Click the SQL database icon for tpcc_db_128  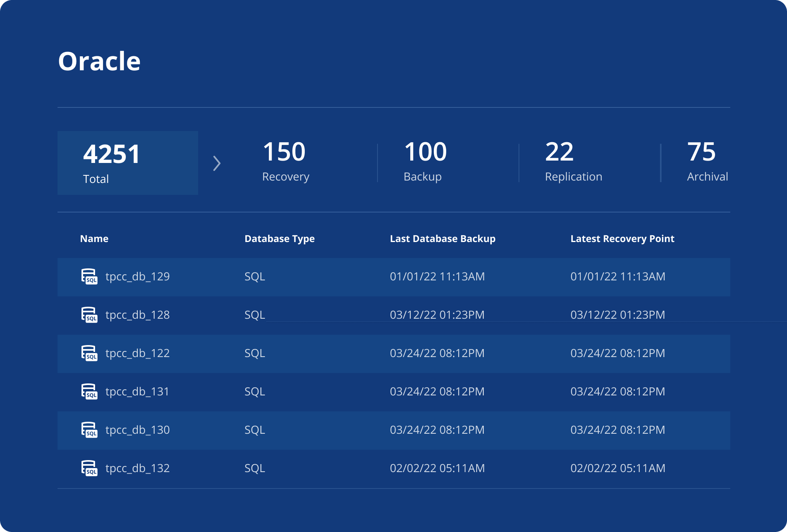(89, 315)
